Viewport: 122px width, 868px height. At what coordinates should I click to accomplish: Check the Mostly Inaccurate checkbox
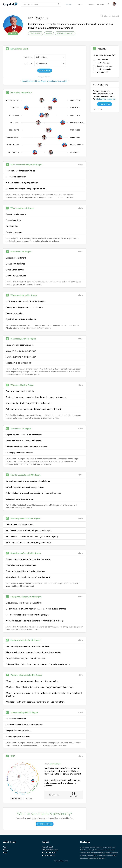coord(94,69)
